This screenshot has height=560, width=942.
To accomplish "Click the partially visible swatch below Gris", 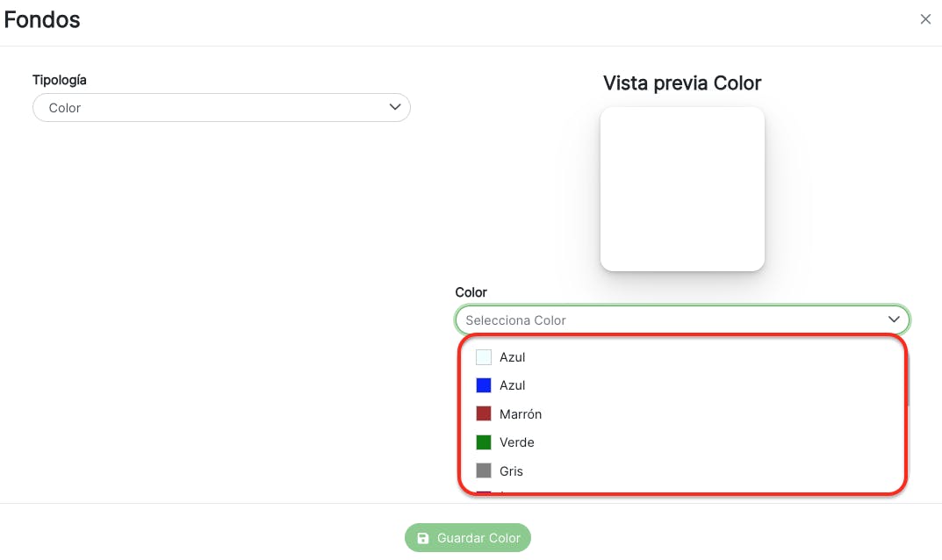I will pyautogui.click(x=484, y=494).
